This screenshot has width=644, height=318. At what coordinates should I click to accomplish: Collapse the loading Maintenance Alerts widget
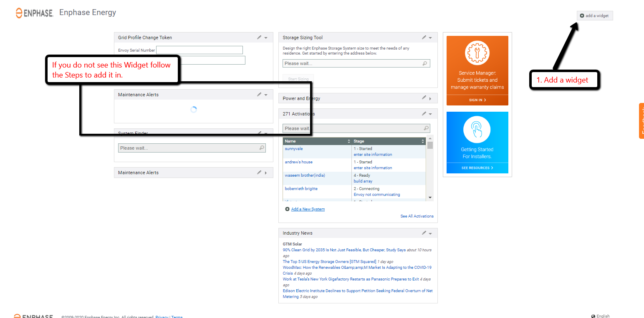click(x=266, y=95)
